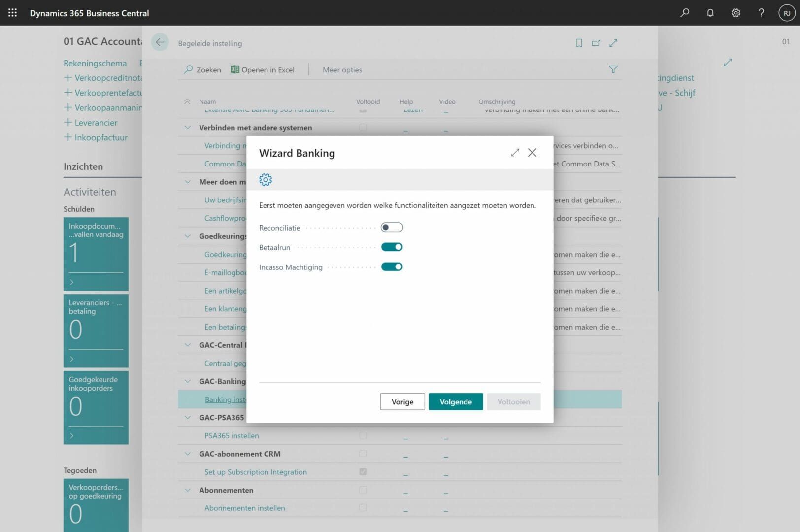The height and width of the screenshot is (532, 800).
Task: Bookmark the Begeleide instelling page
Action: tap(579, 43)
